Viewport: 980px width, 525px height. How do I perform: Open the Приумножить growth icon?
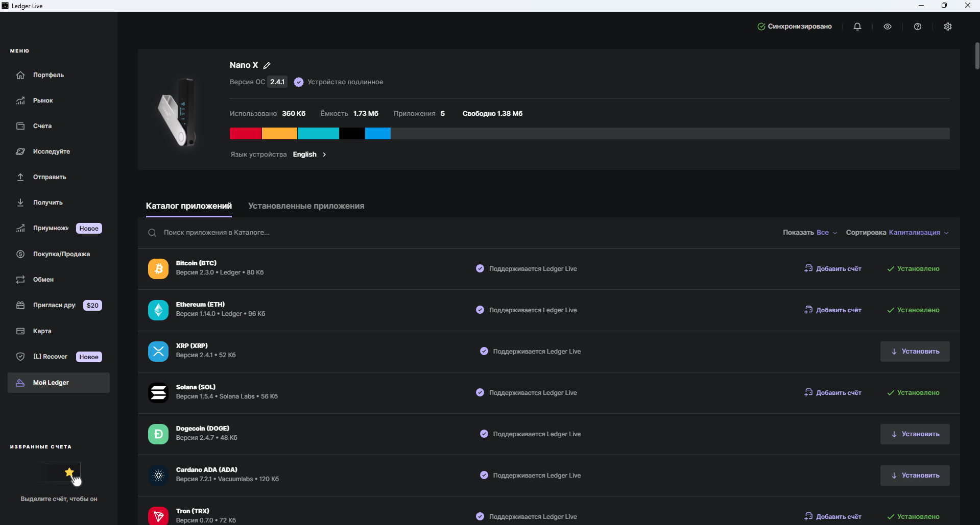point(20,228)
